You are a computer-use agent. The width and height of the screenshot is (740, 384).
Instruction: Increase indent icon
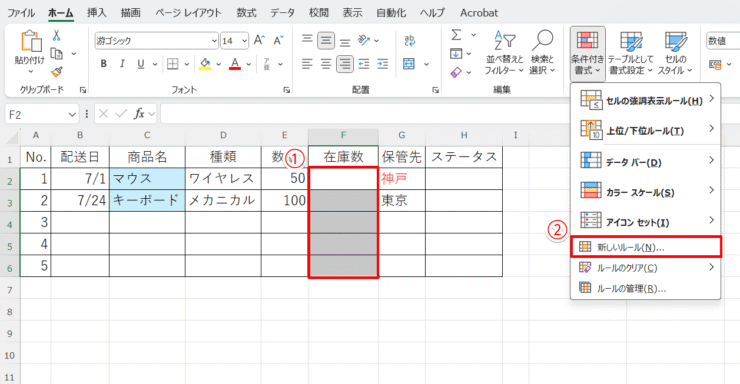click(382, 64)
